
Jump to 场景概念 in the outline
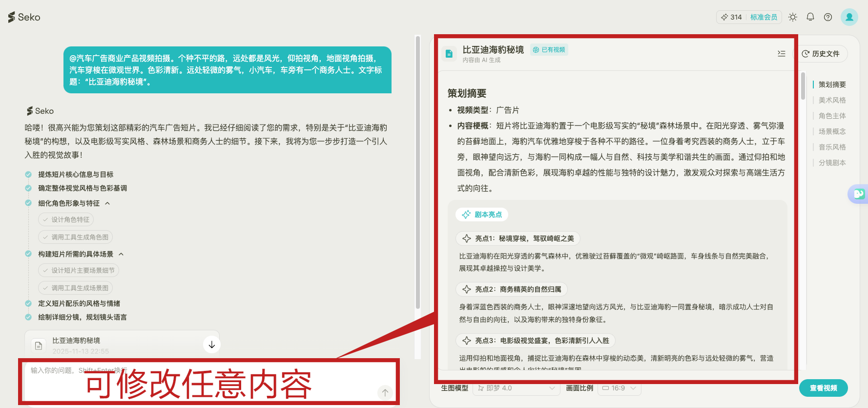pyautogui.click(x=832, y=131)
